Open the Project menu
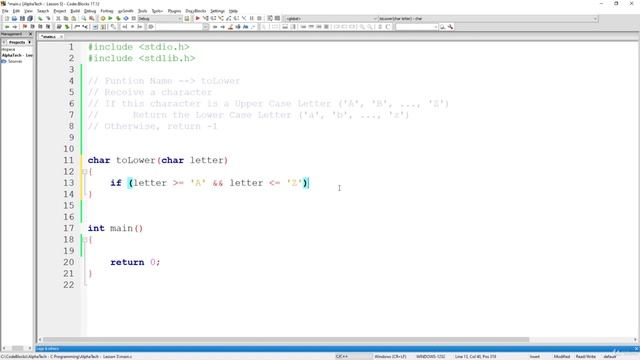The height and width of the screenshot is (360, 640). click(x=60, y=11)
